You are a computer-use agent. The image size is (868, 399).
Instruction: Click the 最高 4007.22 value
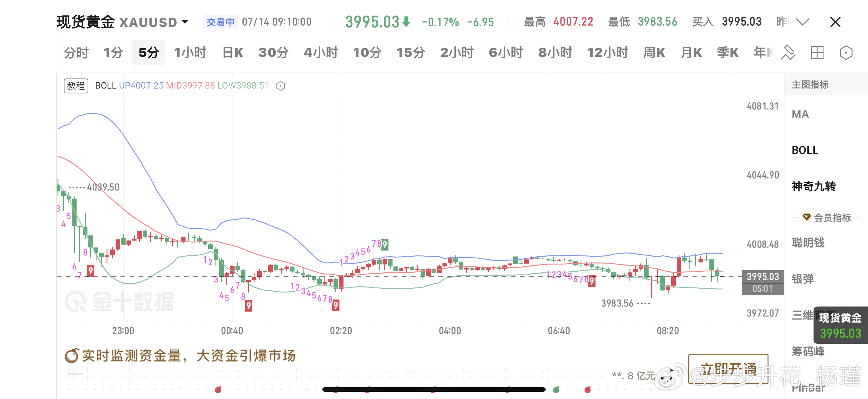click(x=573, y=22)
